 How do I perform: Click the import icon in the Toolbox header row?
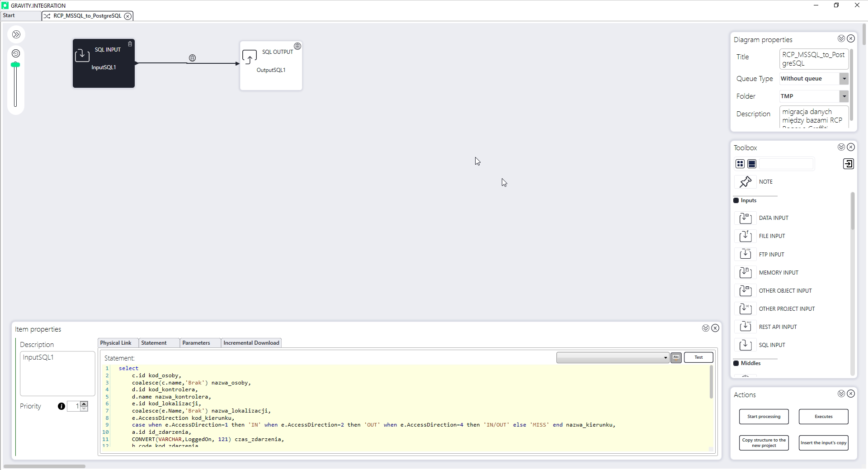pyautogui.click(x=848, y=164)
